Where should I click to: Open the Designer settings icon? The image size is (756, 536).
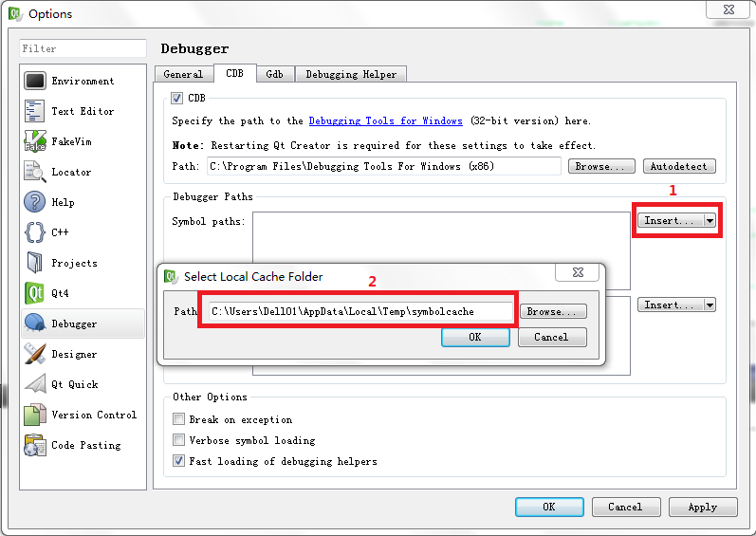[35, 354]
